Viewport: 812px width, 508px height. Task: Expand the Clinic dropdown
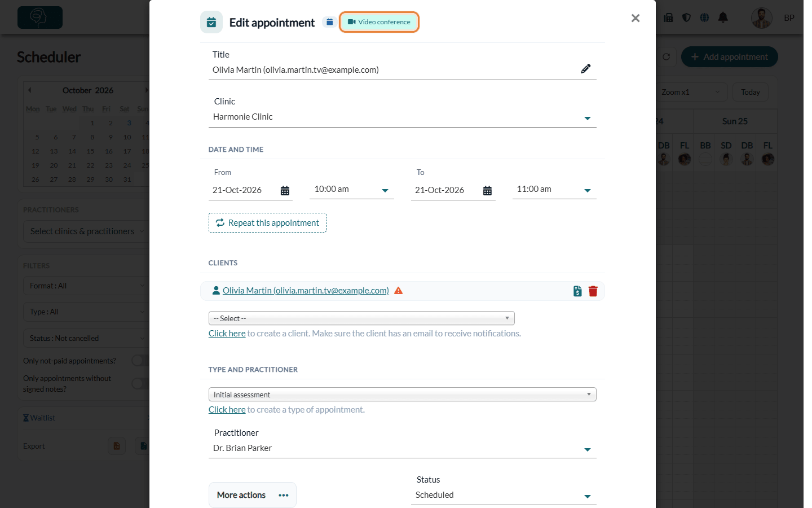coord(402,117)
